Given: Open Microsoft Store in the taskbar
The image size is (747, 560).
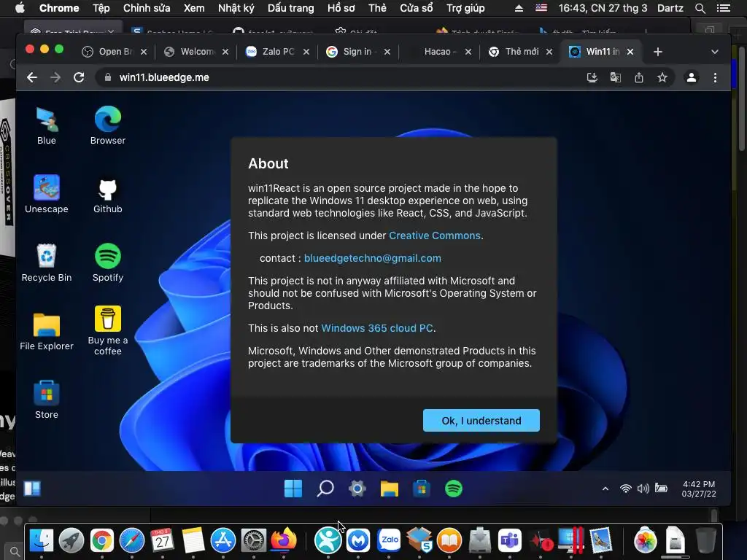Looking at the screenshot, I should pyautogui.click(x=422, y=489).
